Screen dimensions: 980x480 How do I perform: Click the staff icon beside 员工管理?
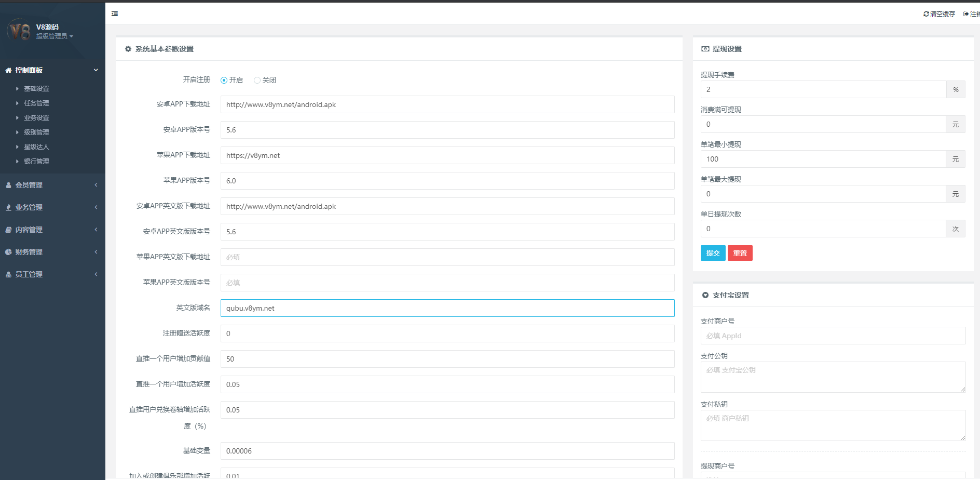click(8, 275)
